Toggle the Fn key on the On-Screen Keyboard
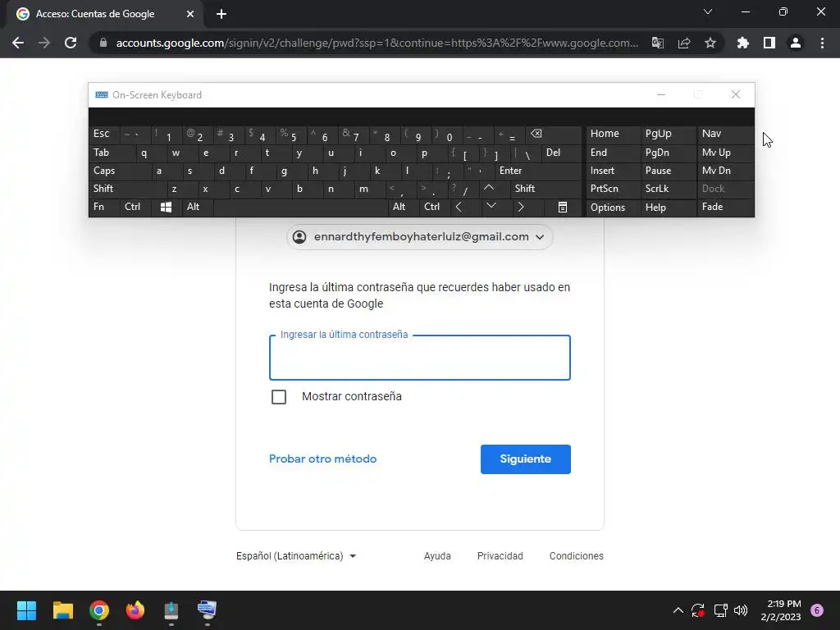This screenshot has width=840, height=630. (x=104, y=208)
